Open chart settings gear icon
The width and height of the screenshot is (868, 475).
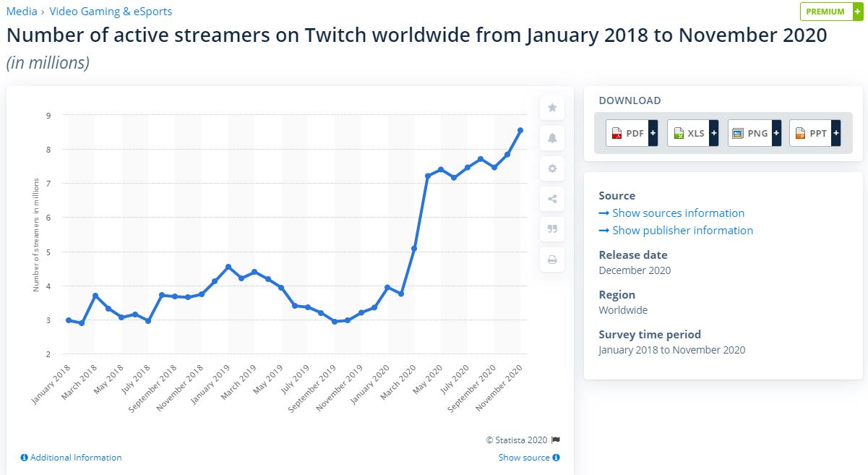[552, 168]
